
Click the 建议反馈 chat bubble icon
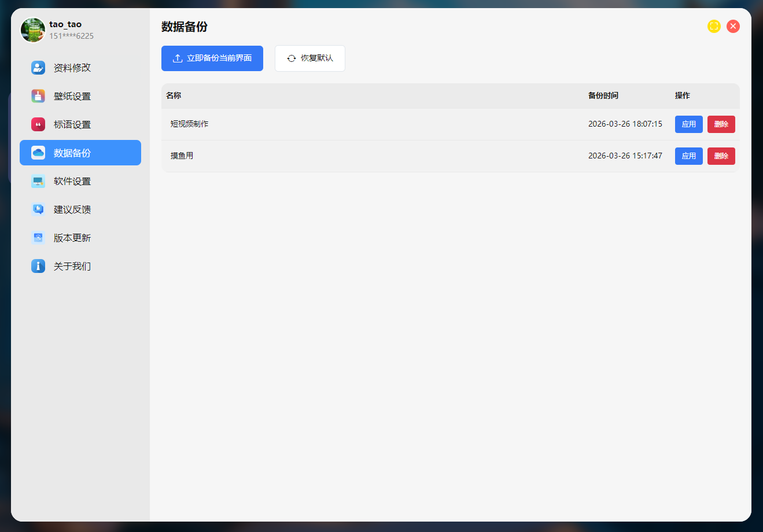click(38, 209)
